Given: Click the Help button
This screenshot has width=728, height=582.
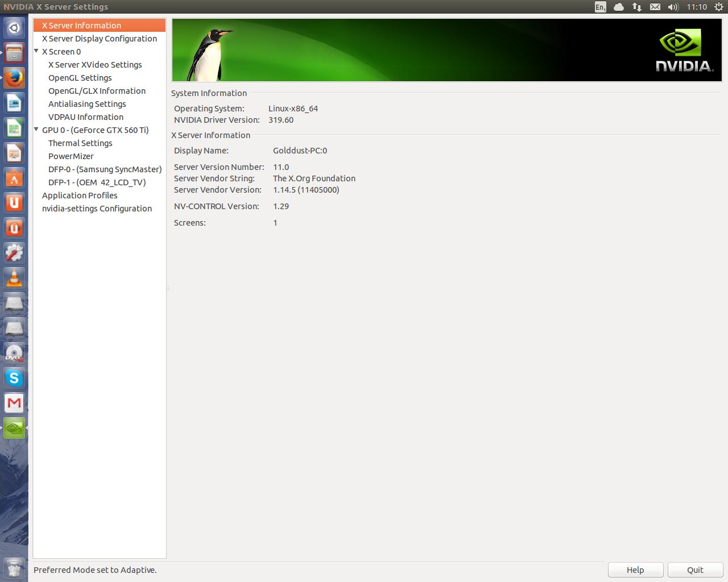Looking at the screenshot, I should click(635, 569).
